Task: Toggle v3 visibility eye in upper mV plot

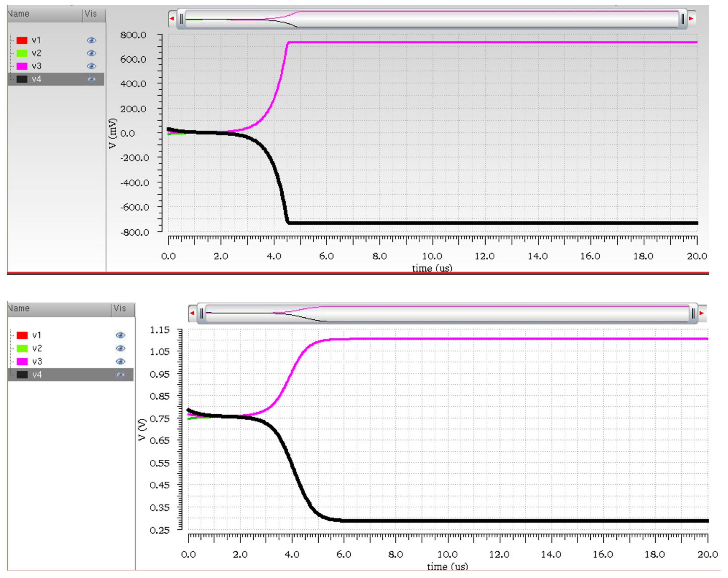Action: (x=91, y=66)
